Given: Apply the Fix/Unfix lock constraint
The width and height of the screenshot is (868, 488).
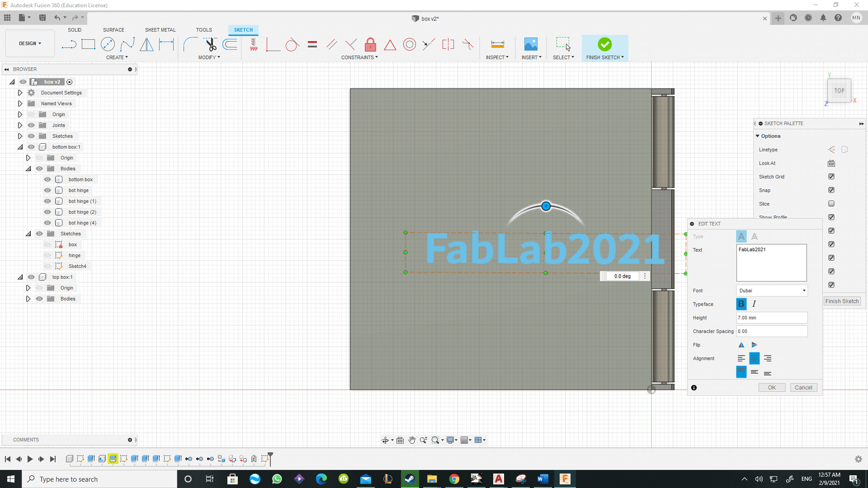Looking at the screenshot, I should point(370,44).
